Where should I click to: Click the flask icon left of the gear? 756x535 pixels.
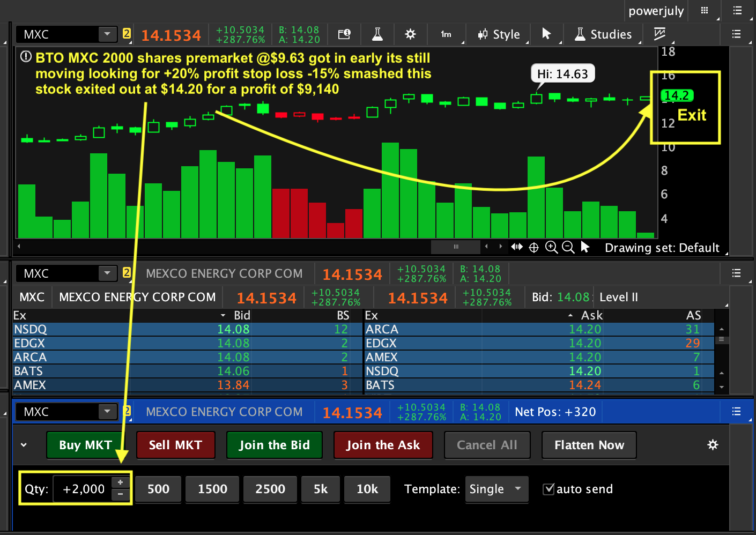pyautogui.click(x=377, y=34)
